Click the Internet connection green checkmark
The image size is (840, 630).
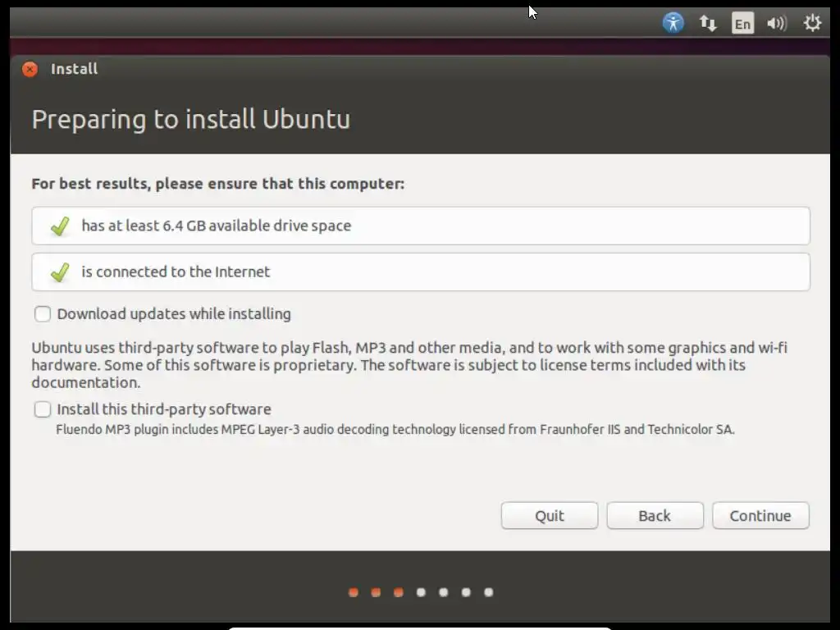[x=60, y=272]
